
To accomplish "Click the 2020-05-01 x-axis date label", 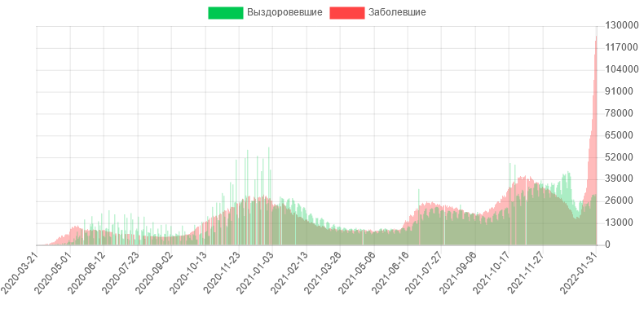I will pos(54,273).
